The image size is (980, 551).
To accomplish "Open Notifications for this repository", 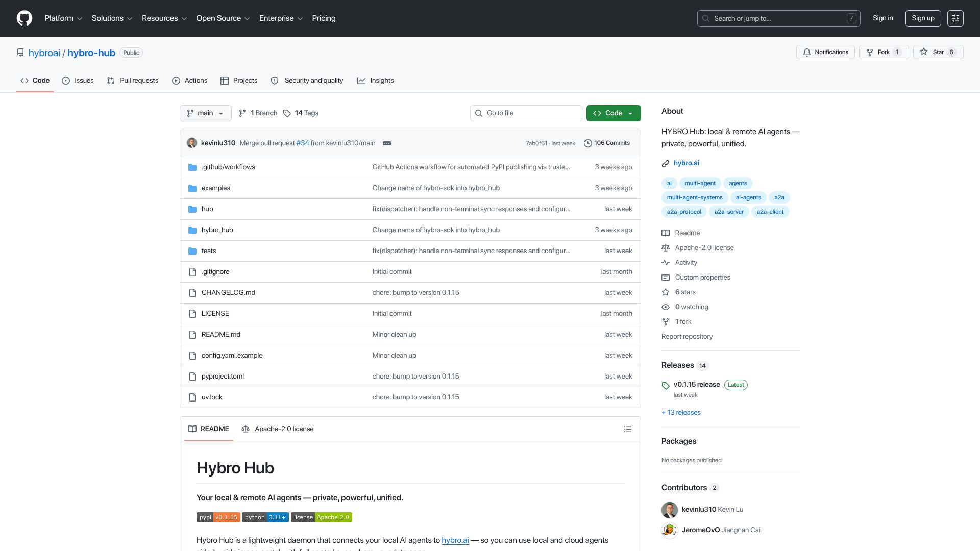I will click(x=825, y=52).
